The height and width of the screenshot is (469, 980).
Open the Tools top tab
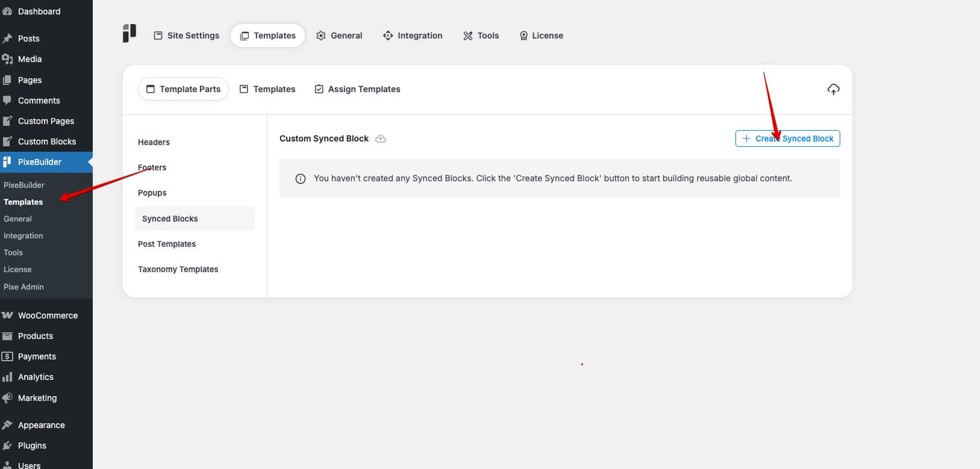[x=481, y=36]
